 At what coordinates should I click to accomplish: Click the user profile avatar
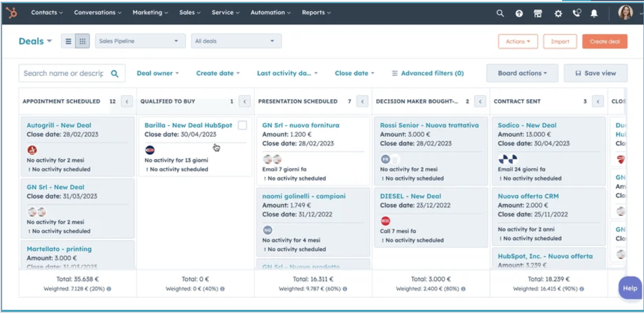click(625, 13)
